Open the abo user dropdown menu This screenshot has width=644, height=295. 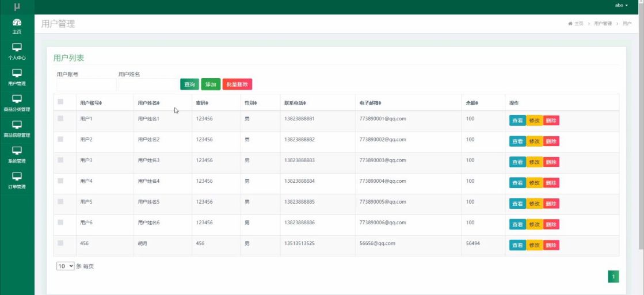(x=622, y=5)
